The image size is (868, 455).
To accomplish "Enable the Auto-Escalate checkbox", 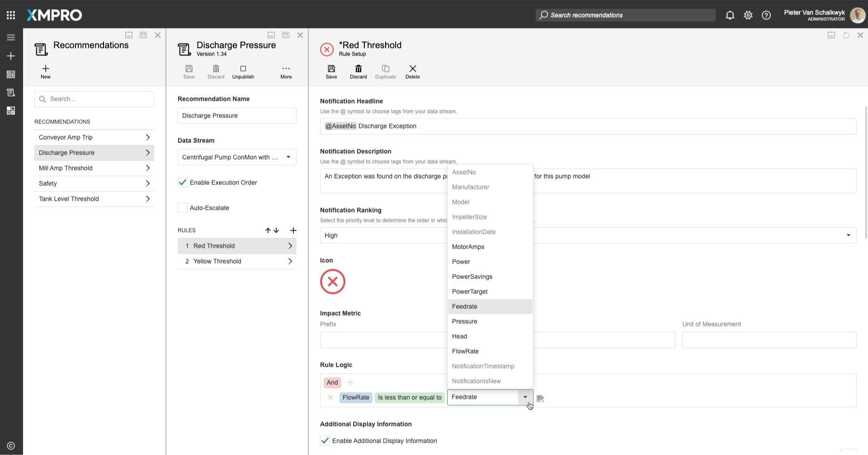I will click(x=183, y=208).
